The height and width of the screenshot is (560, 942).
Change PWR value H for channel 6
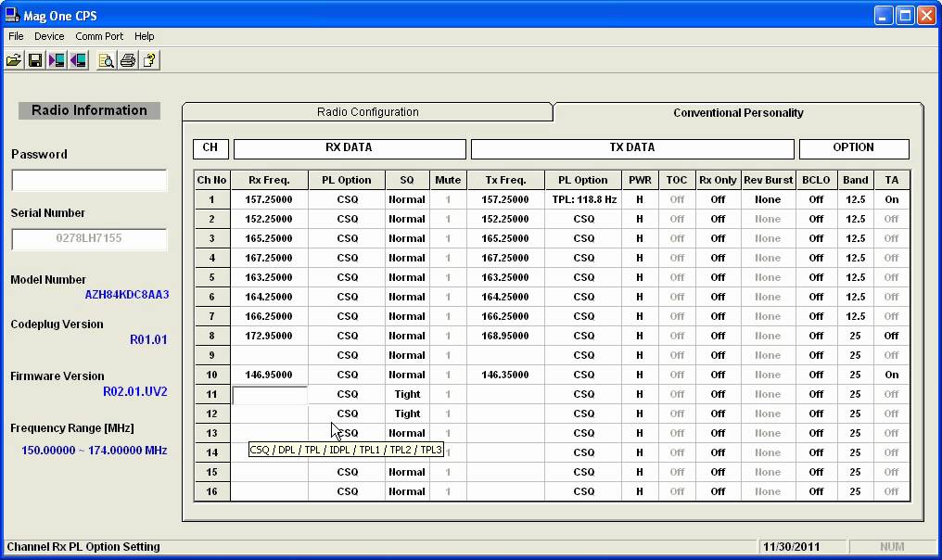coord(640,297)
